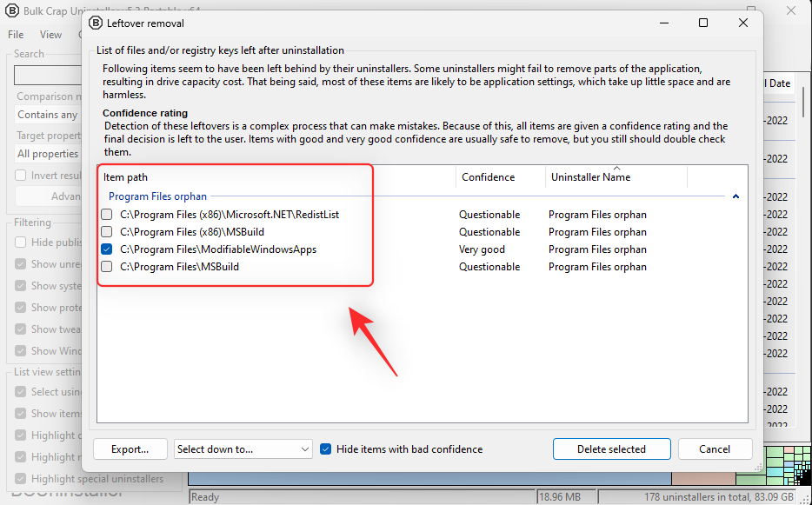Collapse the Program Files orphan group
This screenshot has width=812, height=505.
pyautogui.click(x=735, y=196)
